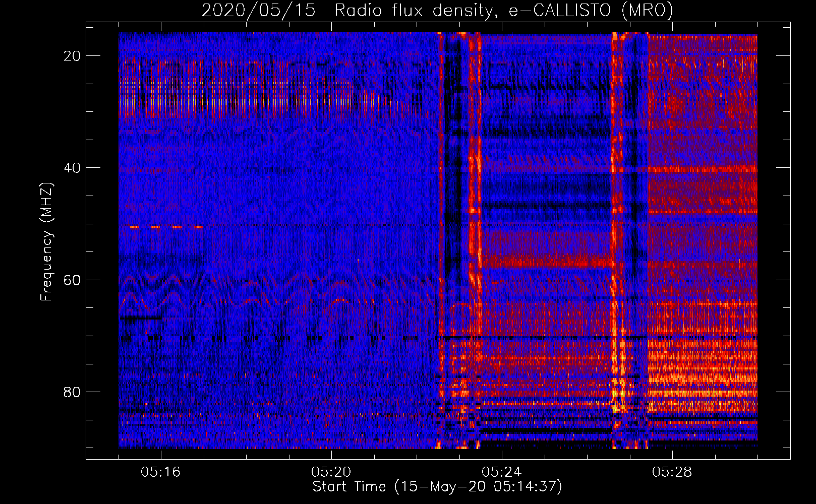Click the '05:20' time tick label
Screen dimensions: 816x504
pyautogui.click(x=331, y=472)
